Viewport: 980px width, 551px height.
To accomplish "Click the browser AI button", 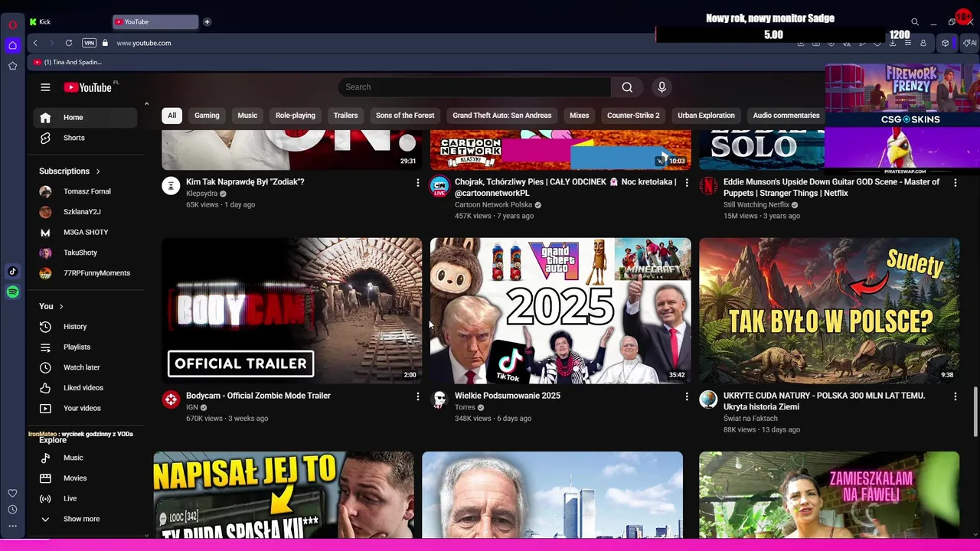I will coord(969,43).
